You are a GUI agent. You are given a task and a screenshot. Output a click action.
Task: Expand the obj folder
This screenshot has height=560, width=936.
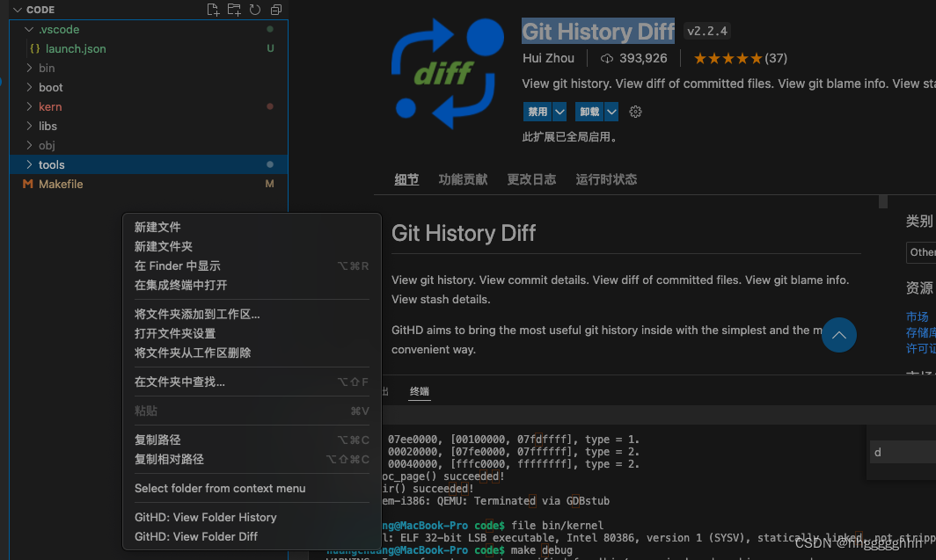point(29,146)
